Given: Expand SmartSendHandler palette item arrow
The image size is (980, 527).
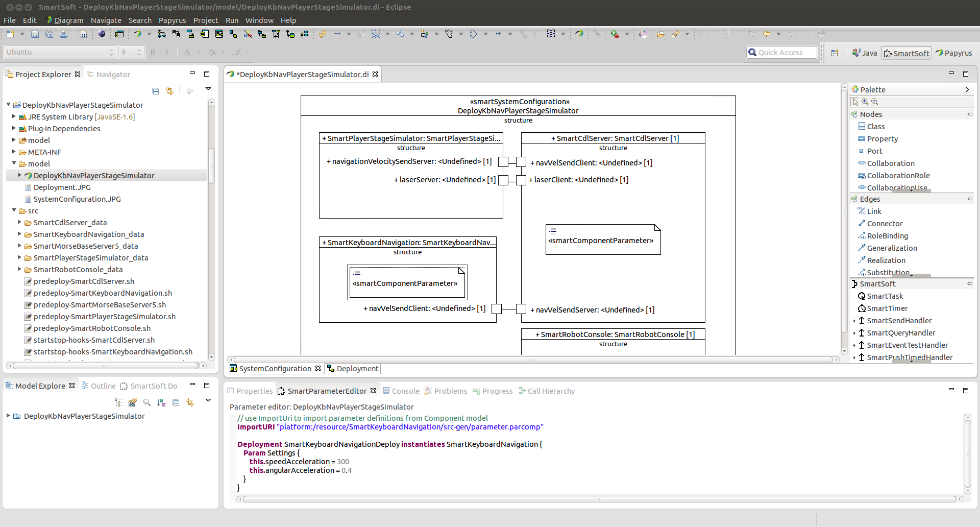Looking at the screenshot, I should (x=854, y=321).
